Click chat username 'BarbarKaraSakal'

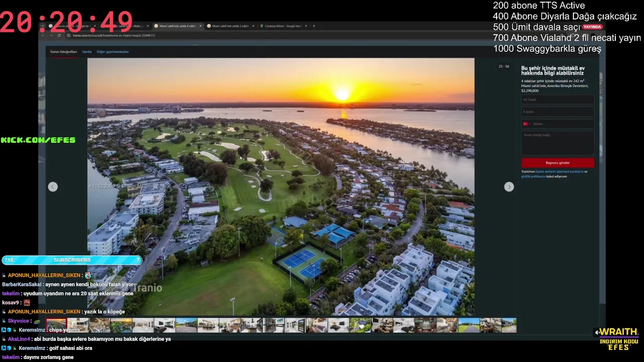22,285
